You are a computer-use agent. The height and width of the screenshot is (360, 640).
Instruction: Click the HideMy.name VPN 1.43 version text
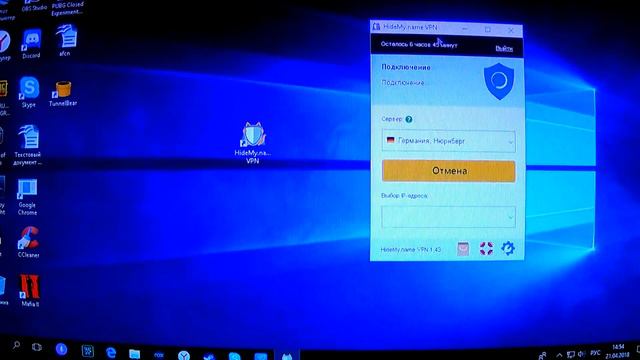[411, 249]
